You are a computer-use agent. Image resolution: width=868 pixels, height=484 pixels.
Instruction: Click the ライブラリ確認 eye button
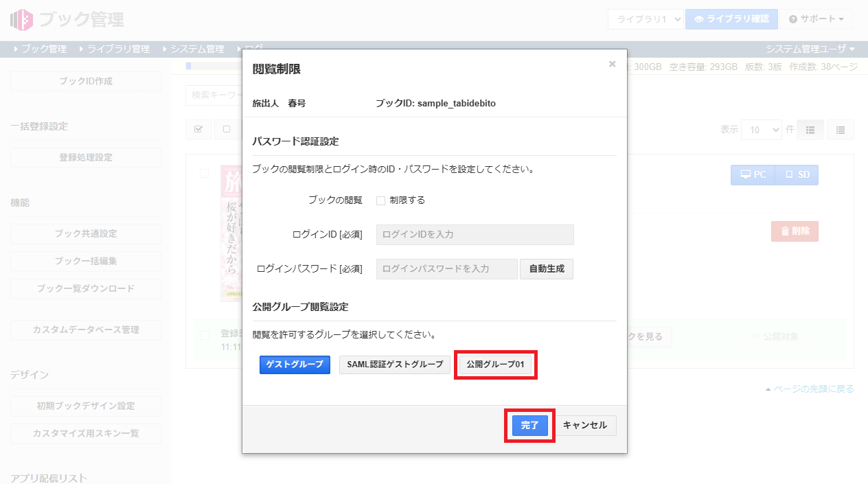click(731, 19)
